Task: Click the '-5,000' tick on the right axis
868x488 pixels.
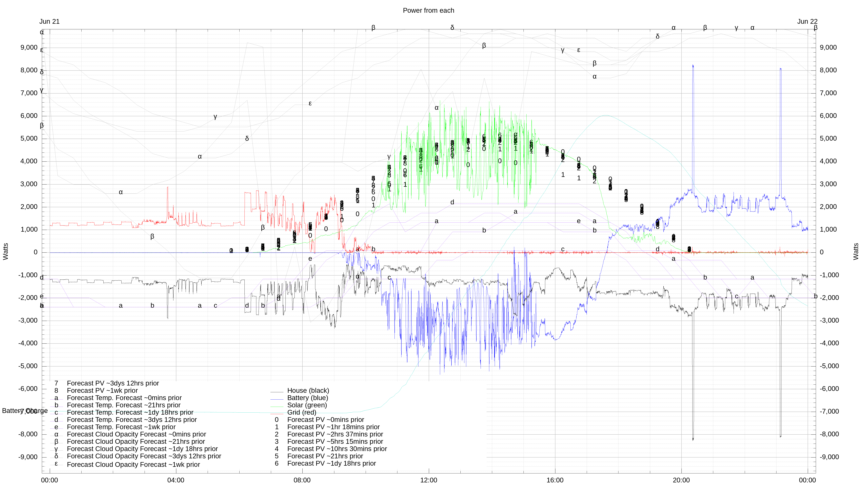Action: 830,366
